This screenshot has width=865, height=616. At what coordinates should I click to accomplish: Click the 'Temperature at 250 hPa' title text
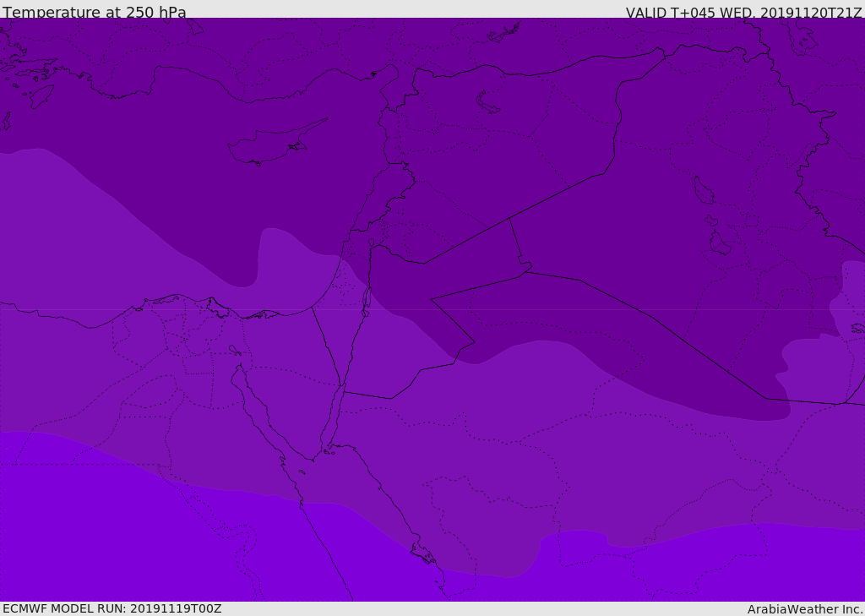(95, 12)
